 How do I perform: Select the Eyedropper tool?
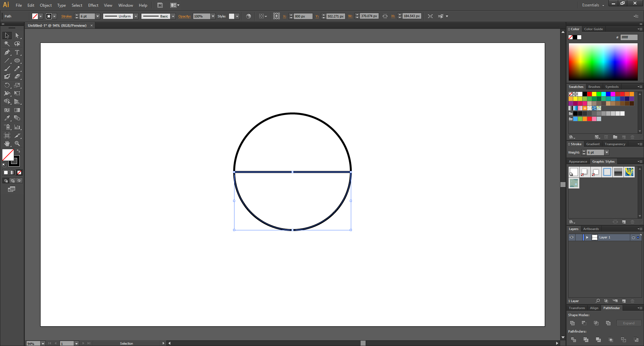click(7, 118)
